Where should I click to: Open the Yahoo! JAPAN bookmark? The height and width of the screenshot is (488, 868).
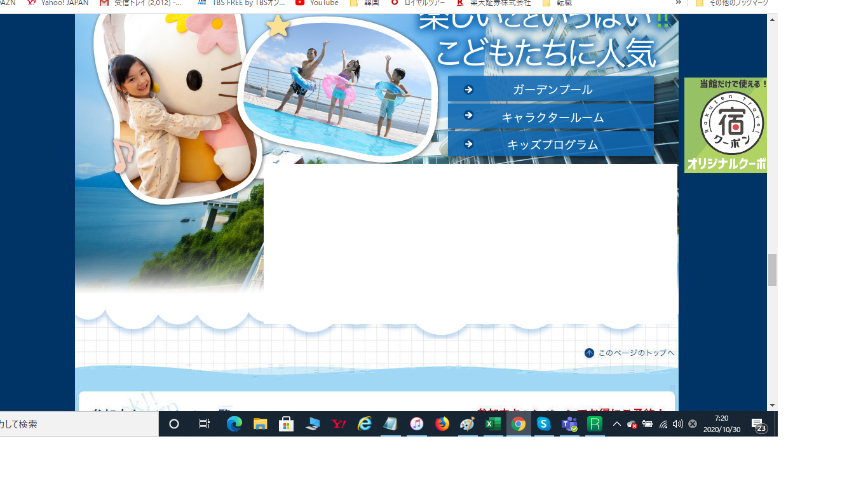(58, 3)
